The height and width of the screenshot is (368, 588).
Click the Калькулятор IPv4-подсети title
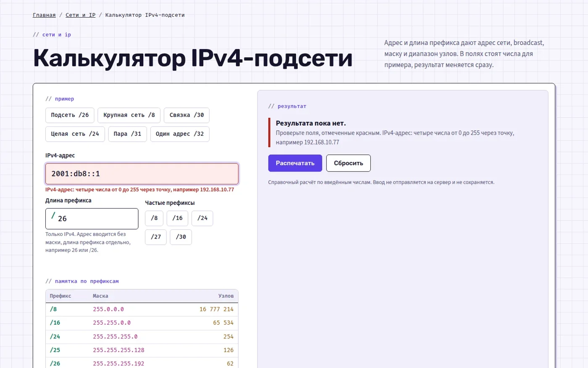coord(193,58)
